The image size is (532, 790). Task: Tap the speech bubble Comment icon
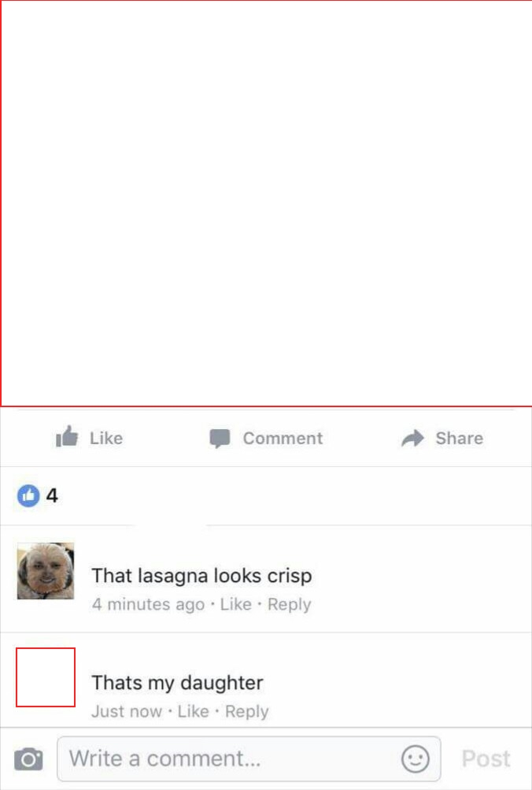pyautogui.click(x=220, y=439)
